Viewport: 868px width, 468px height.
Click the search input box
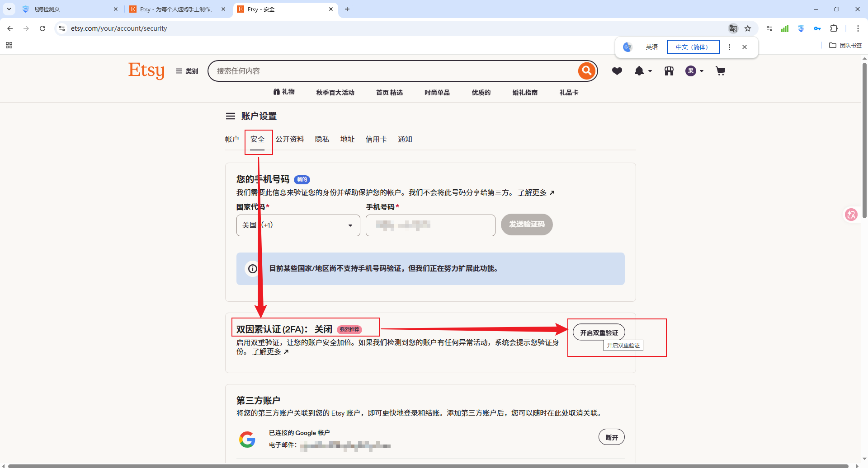tap(393, 71)
